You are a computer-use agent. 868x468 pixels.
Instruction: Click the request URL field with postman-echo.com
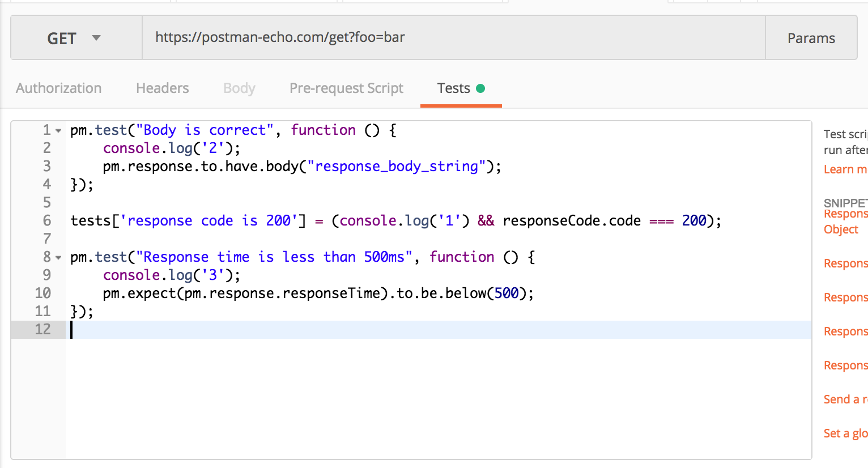tap(453, 38)
